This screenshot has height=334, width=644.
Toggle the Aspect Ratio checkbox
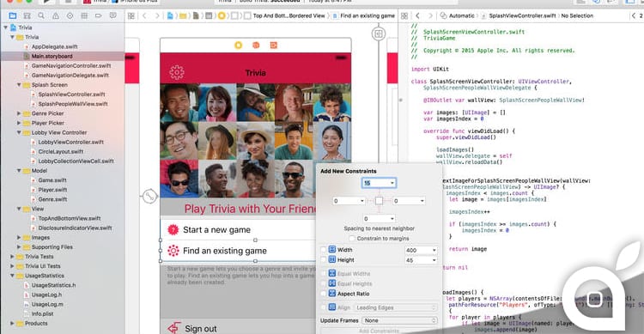(324, 294)
